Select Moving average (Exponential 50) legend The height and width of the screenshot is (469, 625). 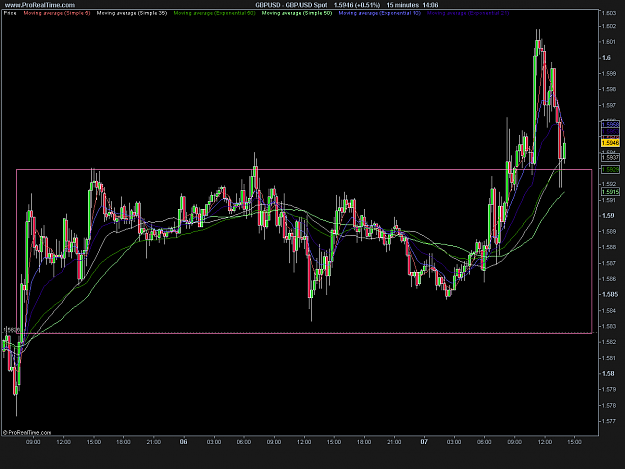[214, 13]
